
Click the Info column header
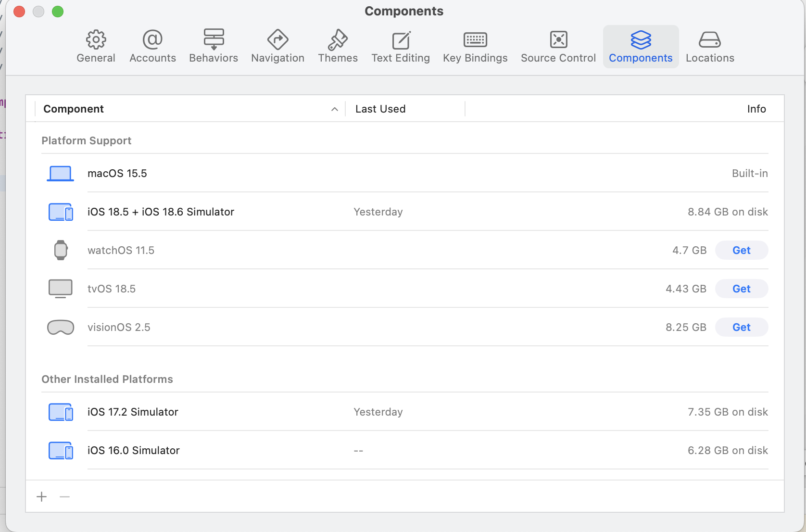pos(756,109)
